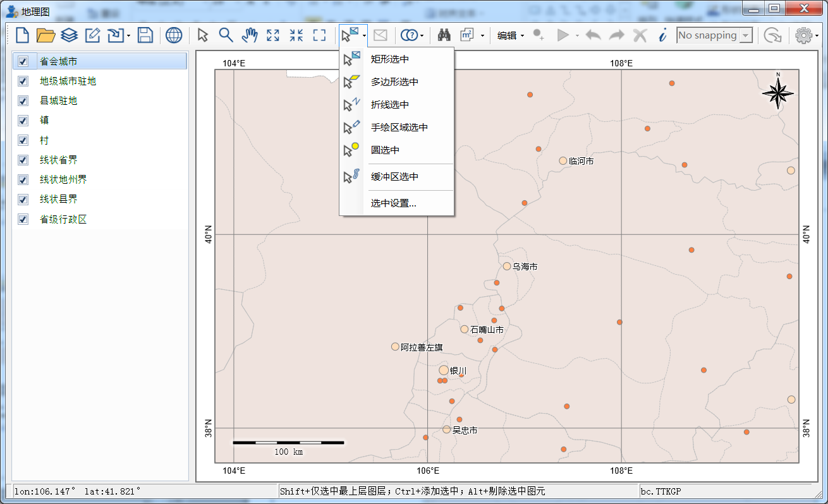Expand the 编辑 dropdown menu
This screenshot has width=828, height=504.
(x=511, y=35)
